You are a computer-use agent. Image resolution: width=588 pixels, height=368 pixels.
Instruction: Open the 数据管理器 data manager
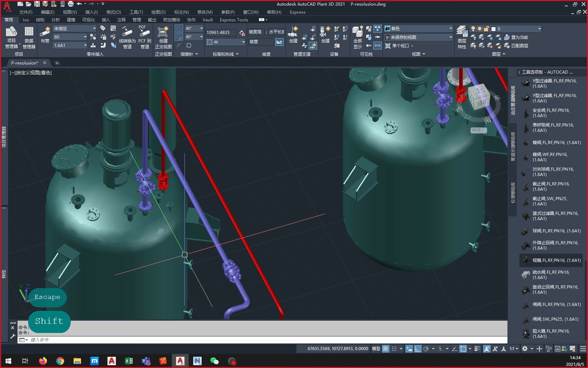coord(29,37)
